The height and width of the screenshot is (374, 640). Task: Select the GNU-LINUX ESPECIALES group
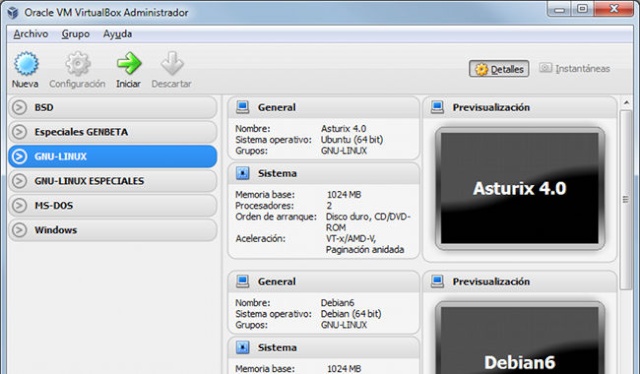pyautogui.click(x=113, y=181)
